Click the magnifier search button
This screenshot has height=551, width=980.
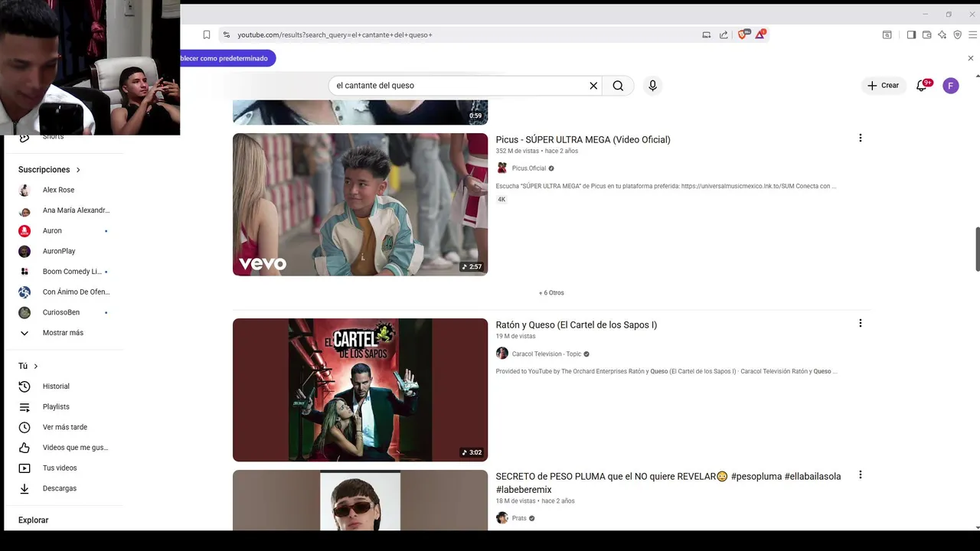coord(618,86)
